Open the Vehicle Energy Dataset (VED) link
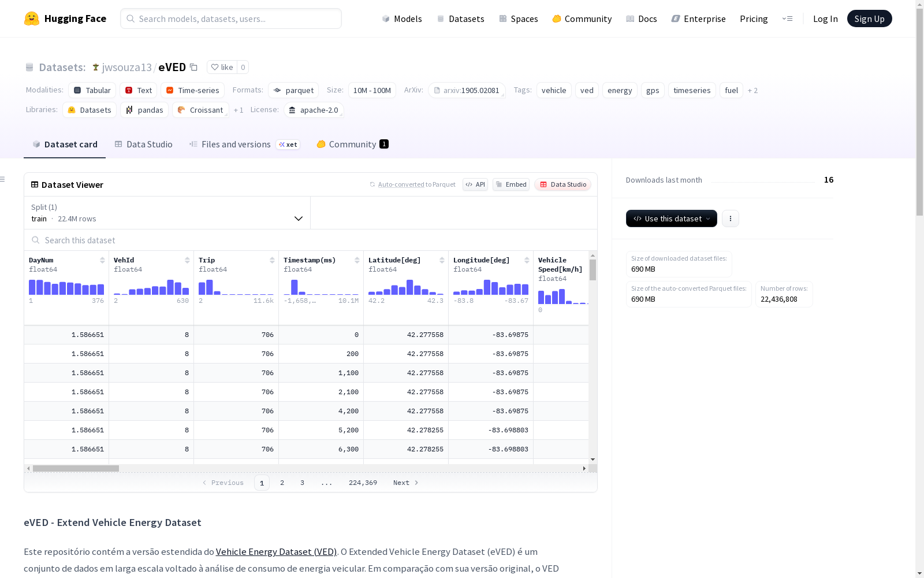The height and width of the screenshot is (578, 924). pos(276,551)
